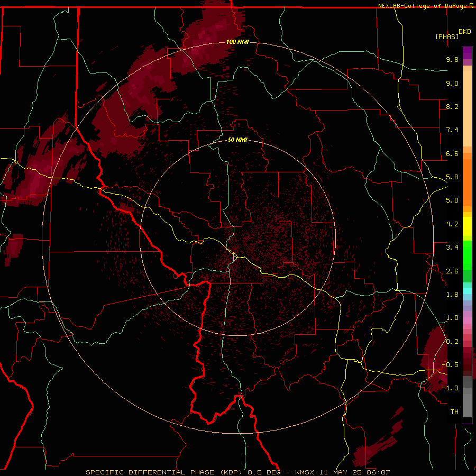Click the 06:07 timestamp in the caption
Viewport: 476px width, 476px height.
coord(379,472)
